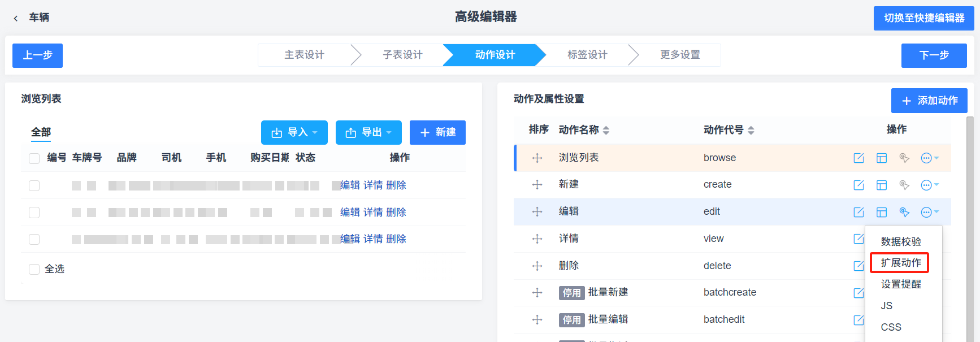Screen dimensions: 980x342
Task: Select the first data row checkbox
Action: pyautogui.click(x=34, y=185)
